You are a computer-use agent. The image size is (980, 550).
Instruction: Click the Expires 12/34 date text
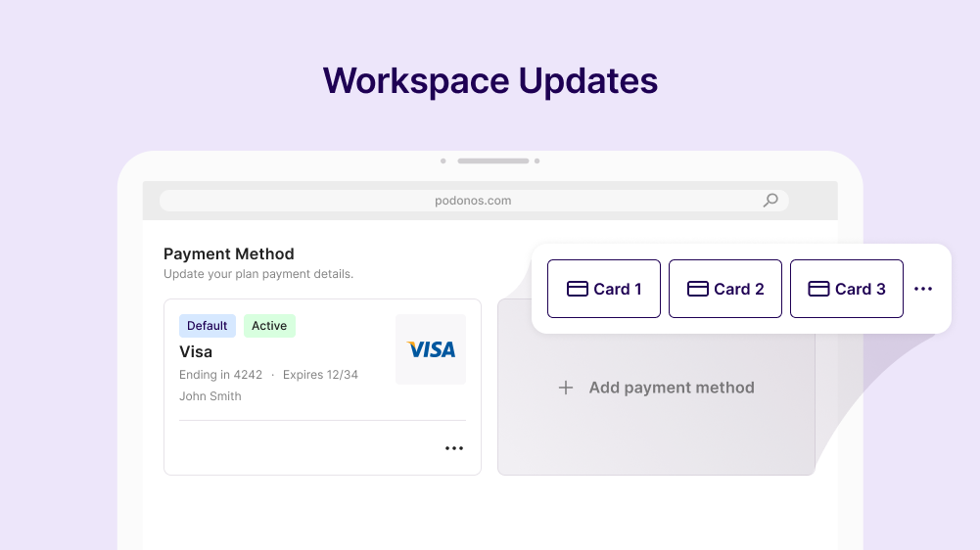click(x=320, y=375)
